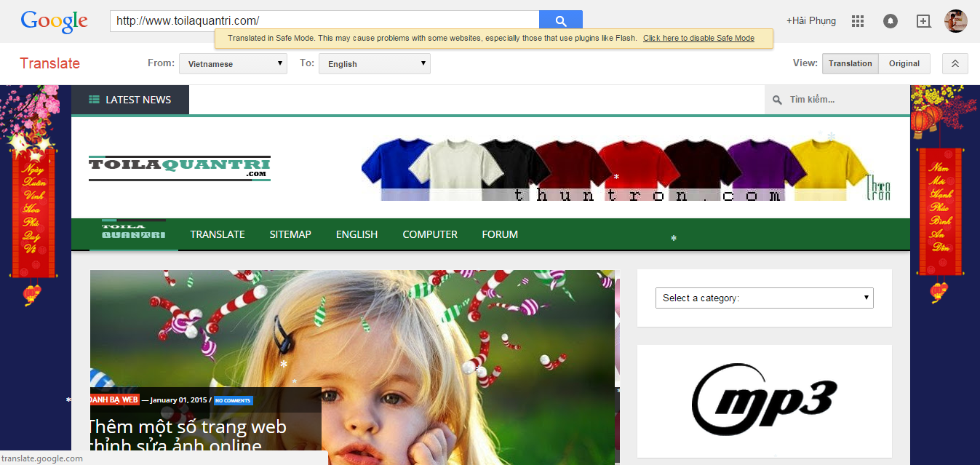
Task: Open the TRANSLATE menu item
Action: (x=218, y=234)
